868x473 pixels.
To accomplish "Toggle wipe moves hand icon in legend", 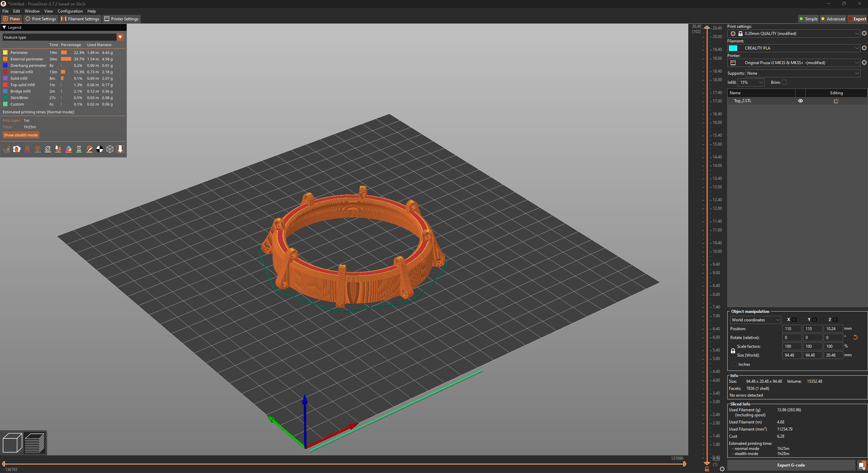I will (17, 149).
